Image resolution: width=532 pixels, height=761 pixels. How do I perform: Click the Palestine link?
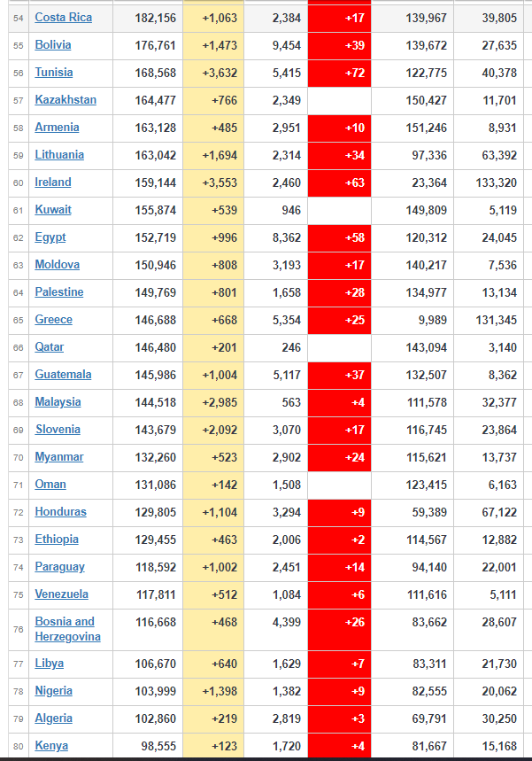[x=59, y=292]
